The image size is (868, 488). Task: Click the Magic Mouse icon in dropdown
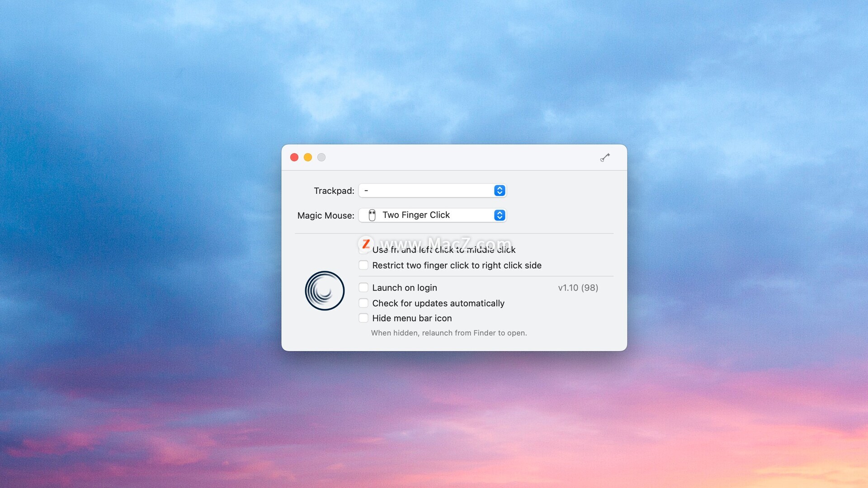point(372,215)
